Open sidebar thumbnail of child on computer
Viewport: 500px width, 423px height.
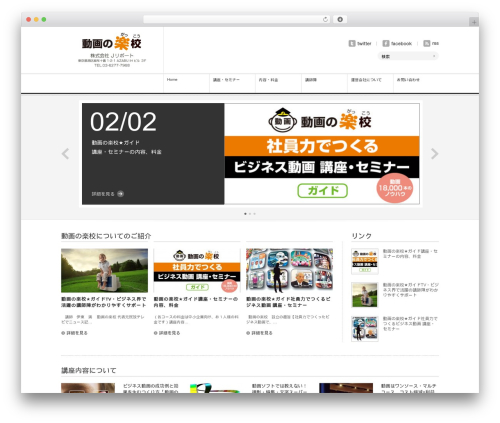coord(365,295)
